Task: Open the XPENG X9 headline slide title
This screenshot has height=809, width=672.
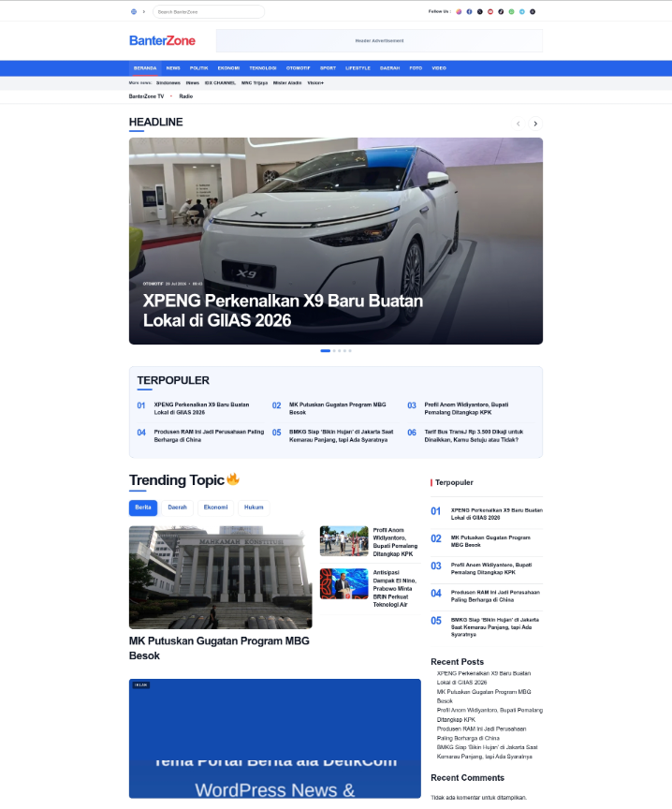Action: tap(283, 311)
